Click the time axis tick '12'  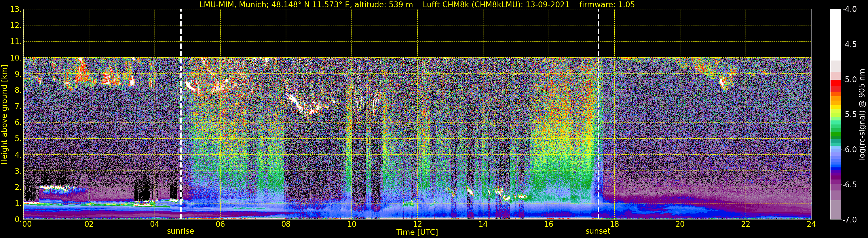(417, 224)
